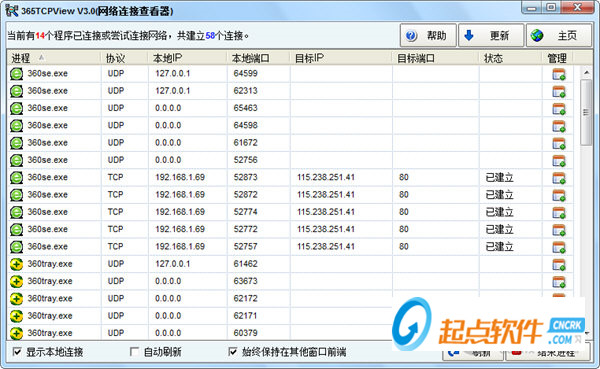600x369 pixels.
Task: Click the vertical scrollbar thumb
Action: (x=586, y=112)
